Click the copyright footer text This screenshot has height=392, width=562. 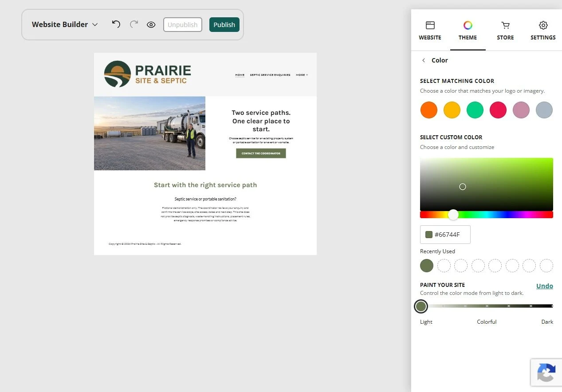145,244
